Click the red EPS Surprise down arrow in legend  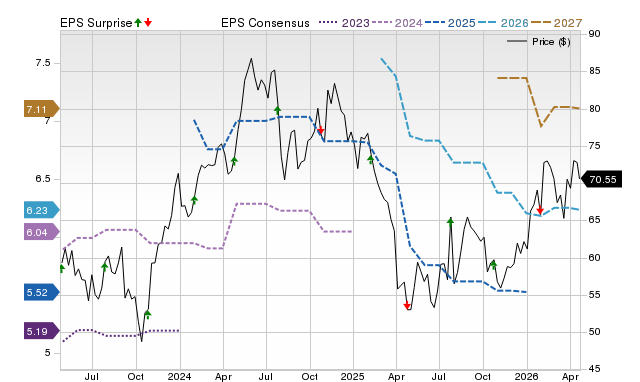click(148, 23)
